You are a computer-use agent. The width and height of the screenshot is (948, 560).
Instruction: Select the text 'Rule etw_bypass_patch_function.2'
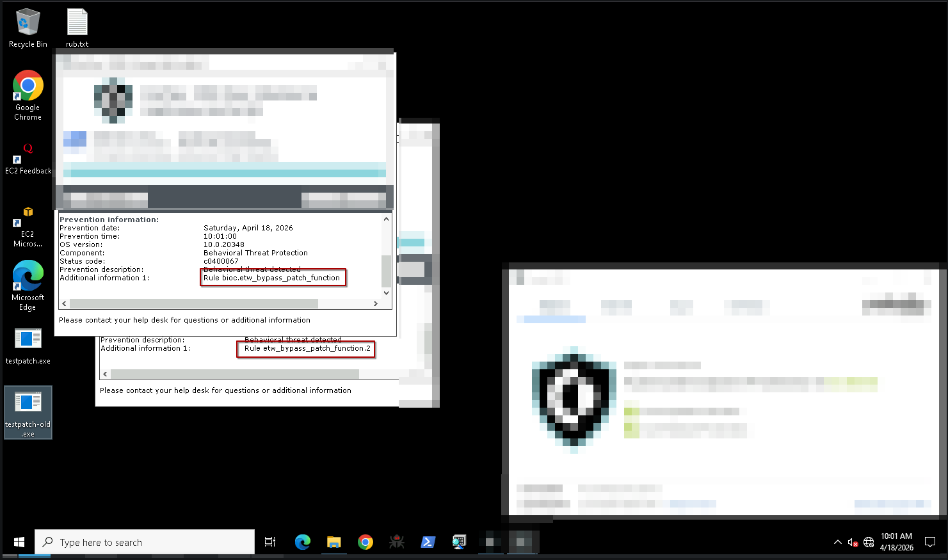(x=307, y=348)
